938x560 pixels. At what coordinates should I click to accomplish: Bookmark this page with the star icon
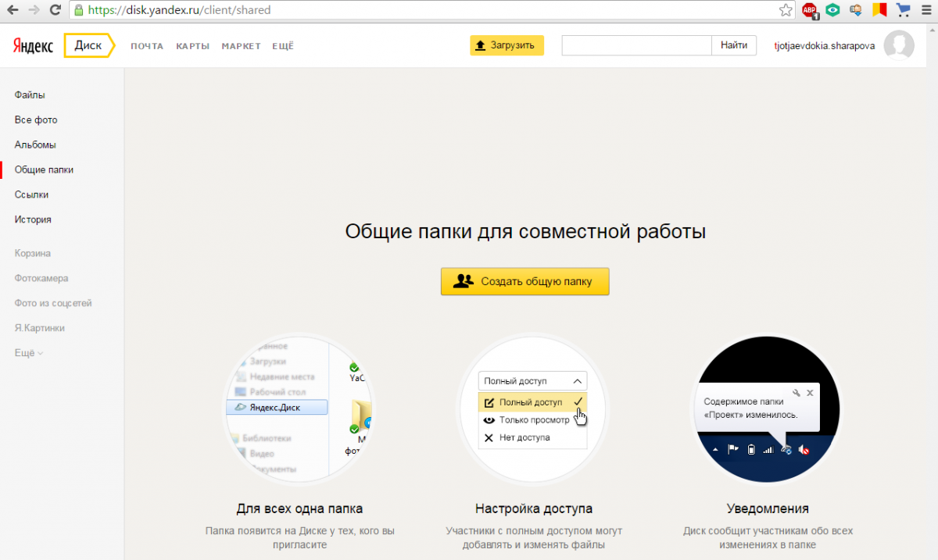pyautogui.click(x=786, y=10)
